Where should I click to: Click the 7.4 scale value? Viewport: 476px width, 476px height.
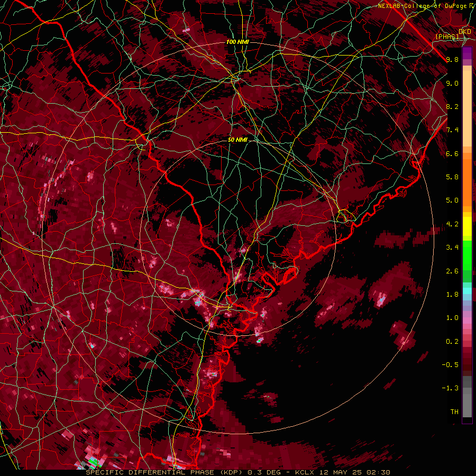[452, 130]
